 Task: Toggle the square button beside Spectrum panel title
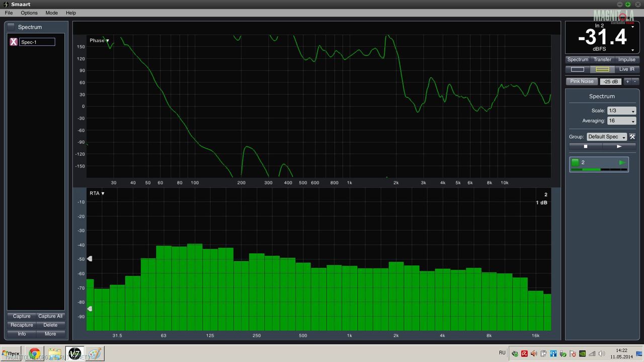point(11,27)
